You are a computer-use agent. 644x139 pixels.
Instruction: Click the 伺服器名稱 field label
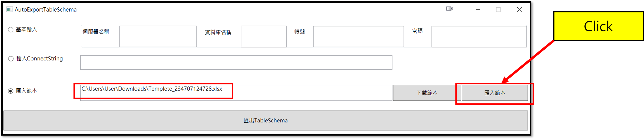coord(96,32)
